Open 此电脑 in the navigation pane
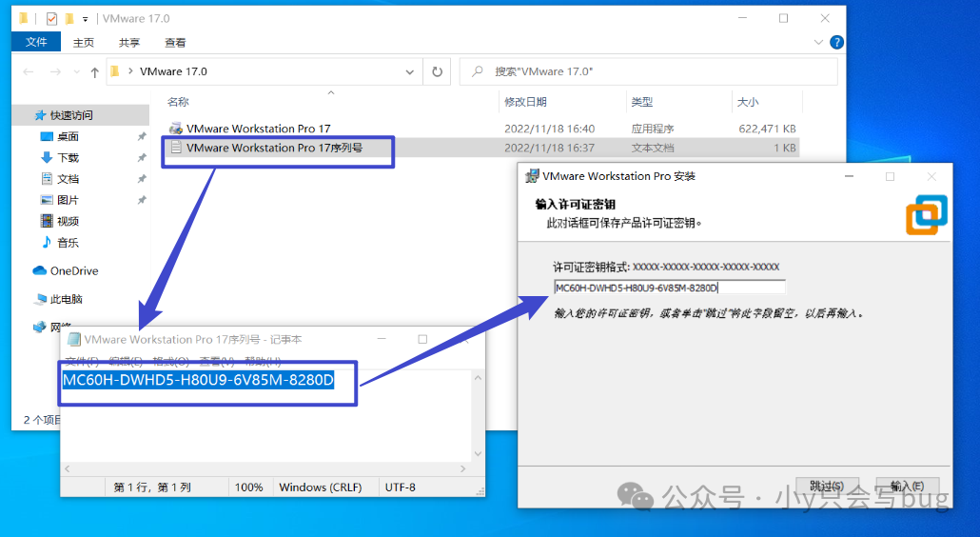 tap(67, 299)
